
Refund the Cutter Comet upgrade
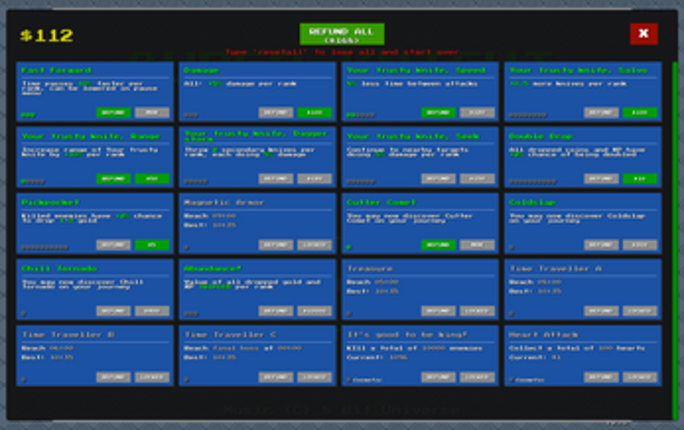pos(438,245)
